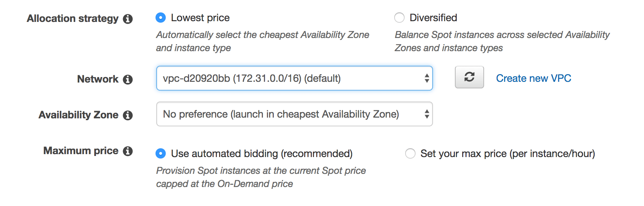Click the arrows on the vpc-d20920bb selector
The image size is (644, 206).
tap(426, 78)
